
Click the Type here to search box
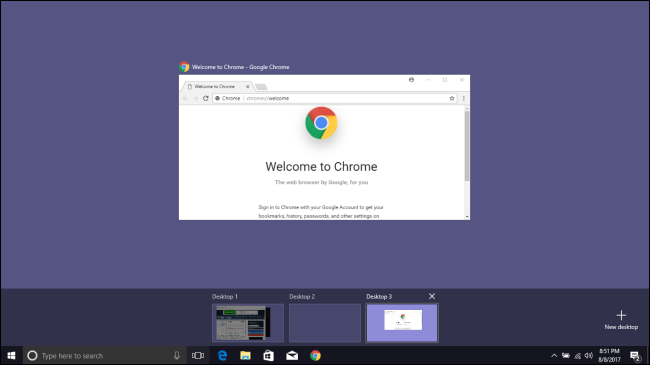pyautogui.click(x=105, y=355)
